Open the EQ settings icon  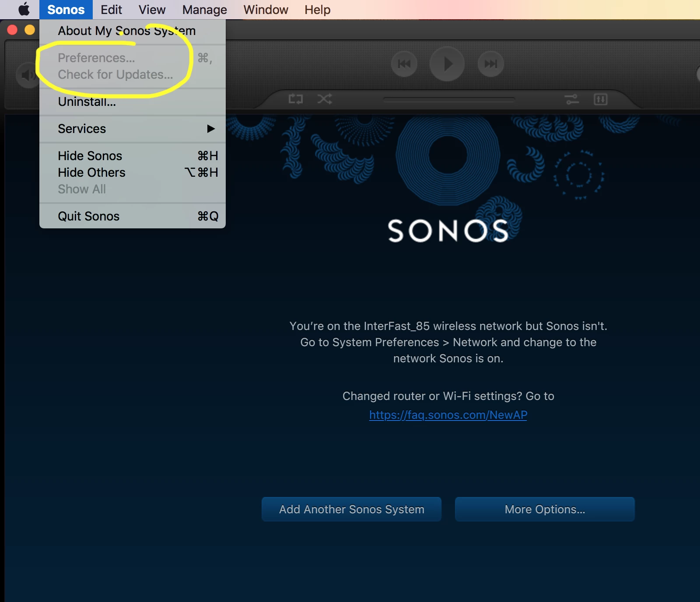tap(600, 99)
